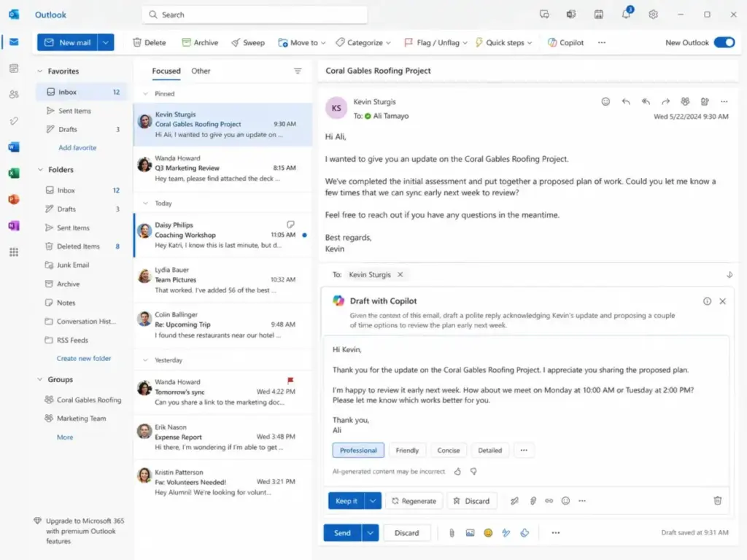Select the Concise tone option
Image resolution: width=747 pixels, height=560 pixels.
click(449, 450)
